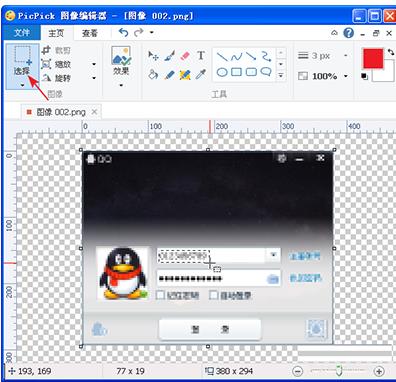Choose the speech bubble shape
396x382 pixels.
point(266,72)
